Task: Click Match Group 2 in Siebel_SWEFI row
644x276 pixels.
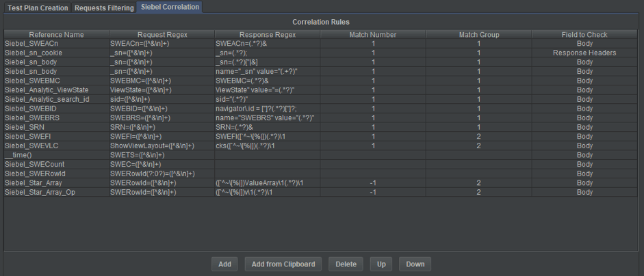Action: 479,137
